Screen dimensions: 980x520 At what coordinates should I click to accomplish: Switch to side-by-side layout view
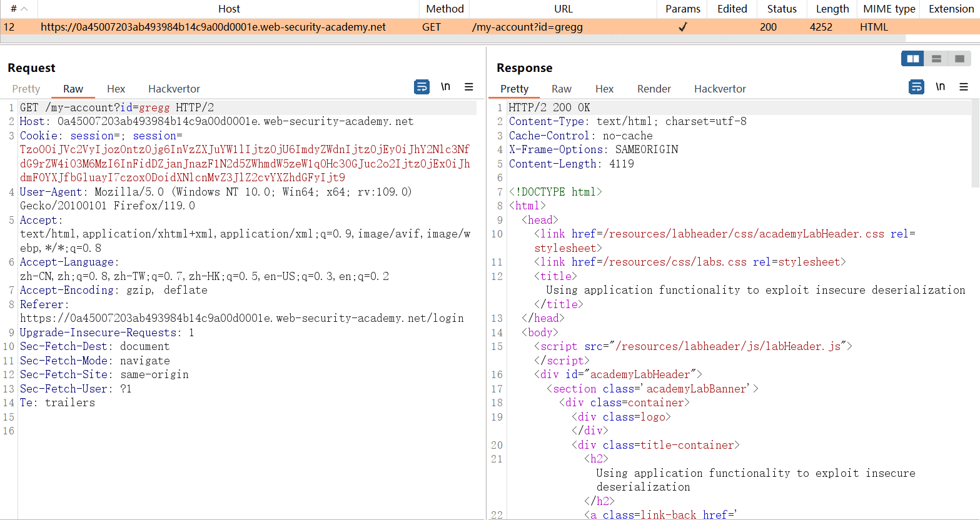point(912,59)
